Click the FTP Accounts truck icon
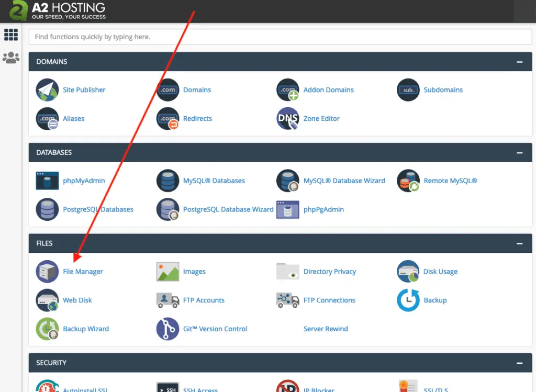 [167, 300]
